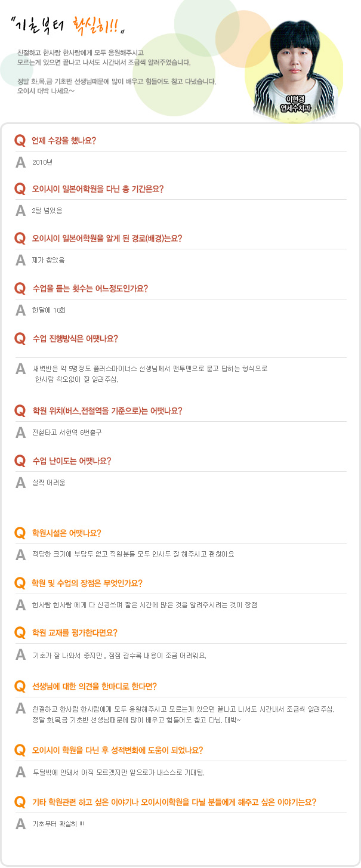Click the Q icon beside '언제 수강을 했나요?'

coord(20,141)
